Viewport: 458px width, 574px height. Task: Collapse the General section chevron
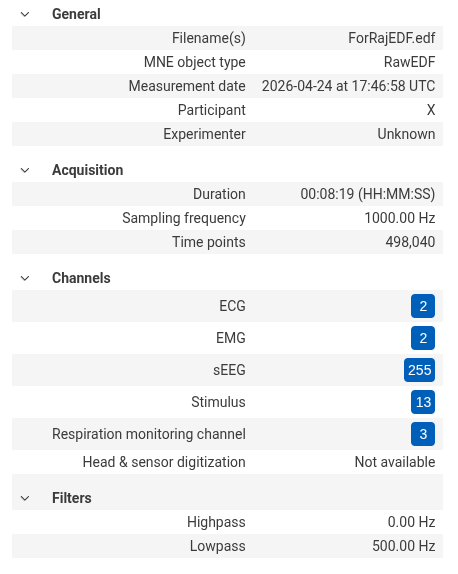(25, 14)
